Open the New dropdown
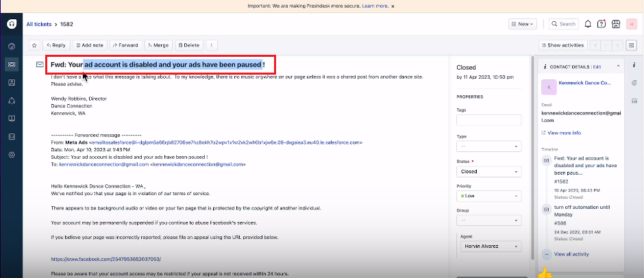The image size is (644, 278). coord(523,24)
